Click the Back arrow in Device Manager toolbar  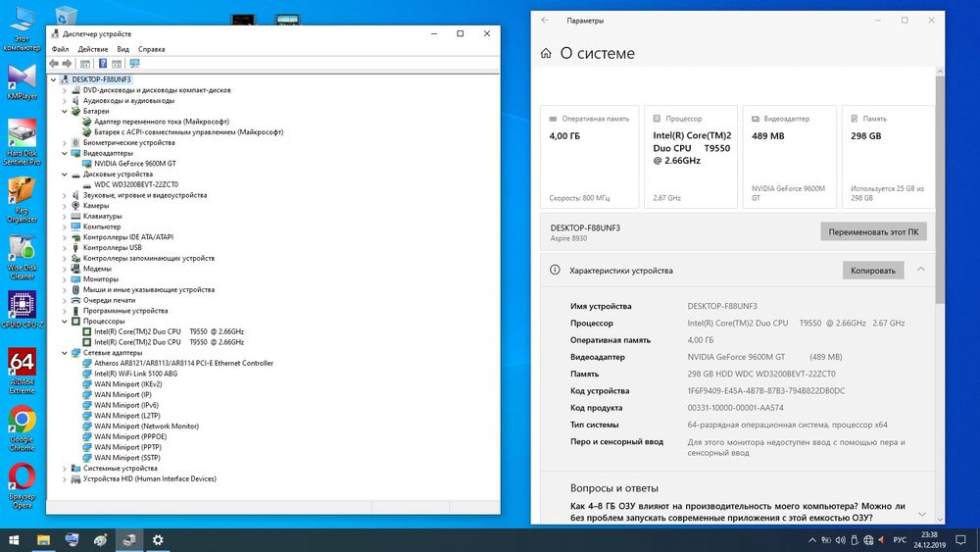pyautogui.click(x=54, y=64)
